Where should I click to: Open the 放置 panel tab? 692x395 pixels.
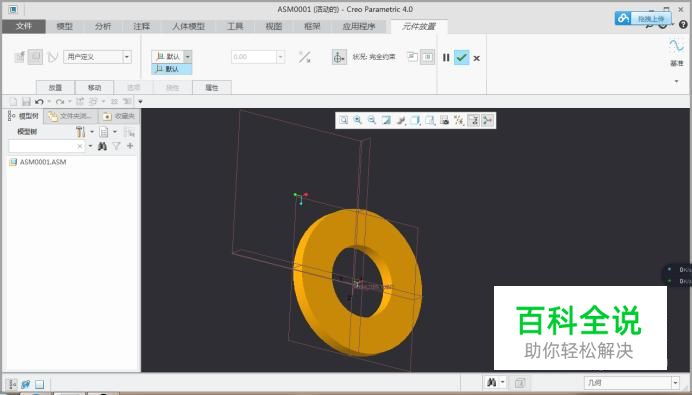coord(55,87)
